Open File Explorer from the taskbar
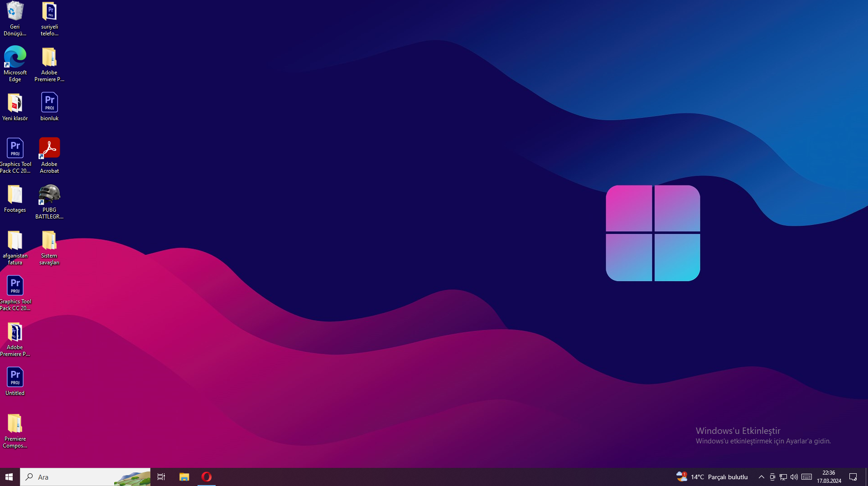868x486 pixels. point(184,477)
